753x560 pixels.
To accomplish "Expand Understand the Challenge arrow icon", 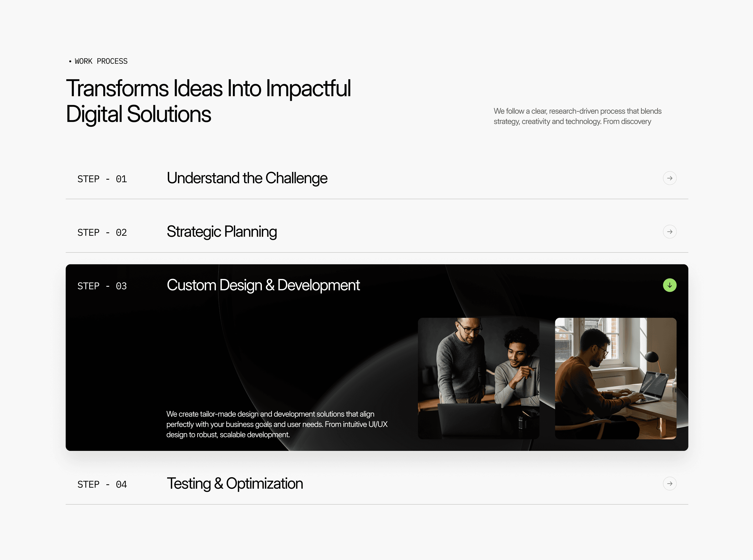I will point(669,178).
